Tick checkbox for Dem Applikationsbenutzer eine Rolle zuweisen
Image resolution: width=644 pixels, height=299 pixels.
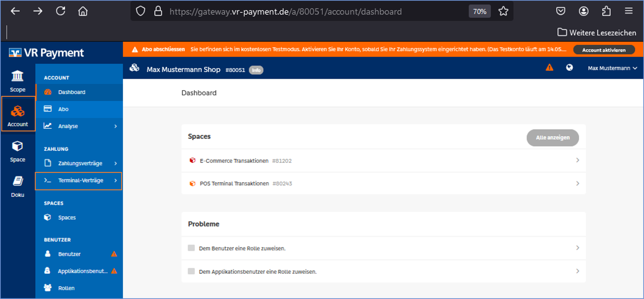pos(191,271)
